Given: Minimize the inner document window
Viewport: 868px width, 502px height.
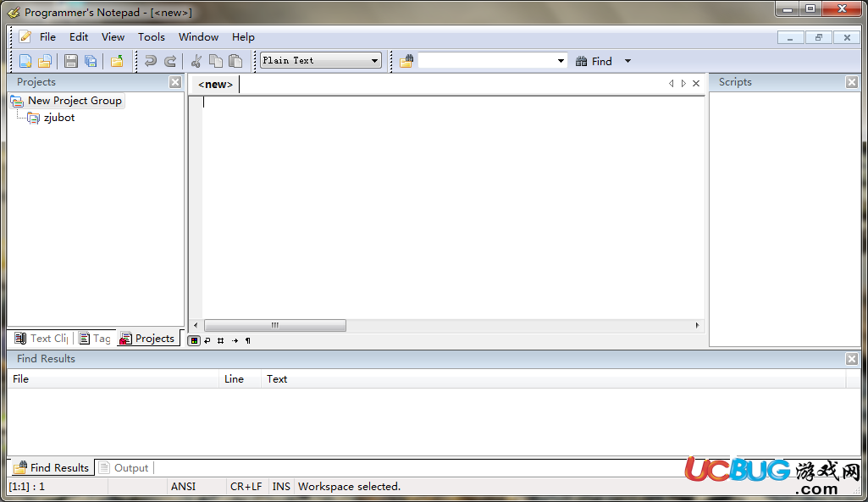Looking at the screenshot, I should point(790,37).
